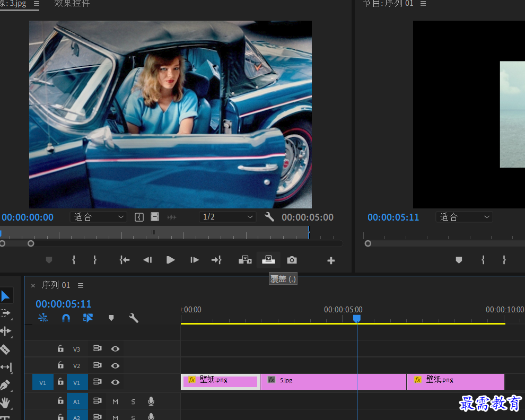
Task: Select the Track Select Forward tool
Action: 6,313
